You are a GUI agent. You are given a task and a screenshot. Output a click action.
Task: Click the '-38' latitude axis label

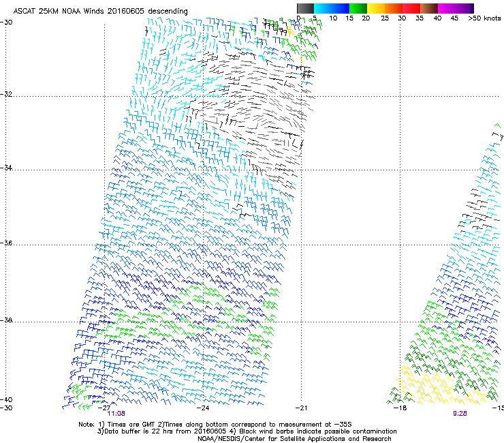(6, 320)
